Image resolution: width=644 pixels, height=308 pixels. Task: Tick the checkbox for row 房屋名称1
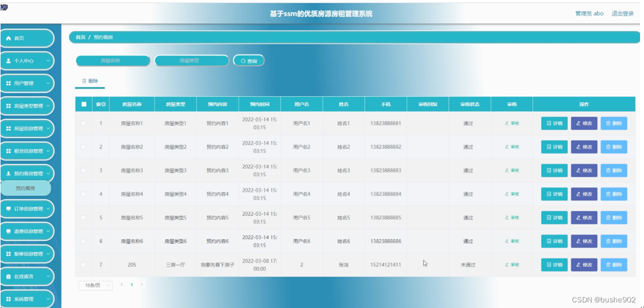pyautogui.click(x=84, y=123)
